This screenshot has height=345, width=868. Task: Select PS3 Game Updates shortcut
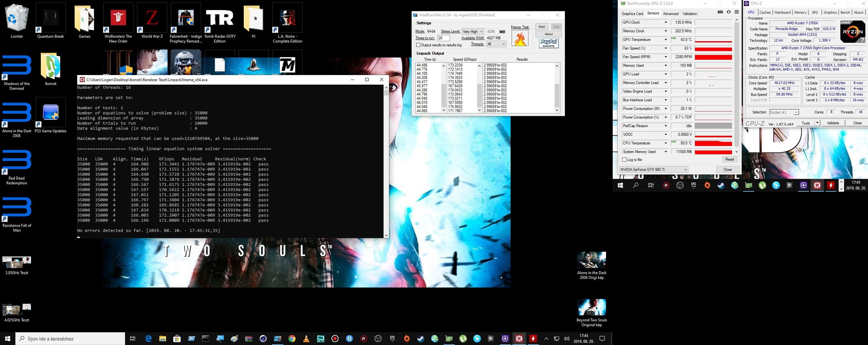point(50,116)
